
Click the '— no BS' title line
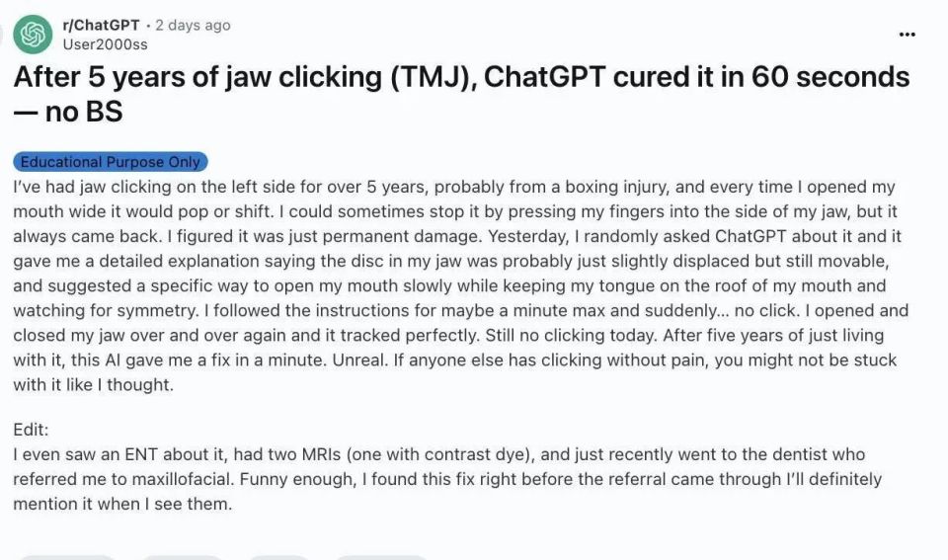coord(68,112)
